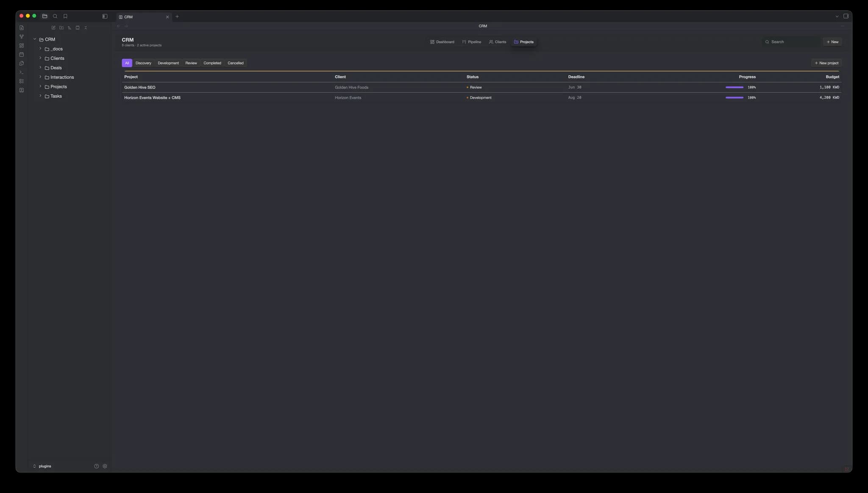The height and width of the screenshot is (493, 868).
Task: Click the auto-reveal file icon in explorer toolbar
Action: pyautogui.click(x=78, y=28)
